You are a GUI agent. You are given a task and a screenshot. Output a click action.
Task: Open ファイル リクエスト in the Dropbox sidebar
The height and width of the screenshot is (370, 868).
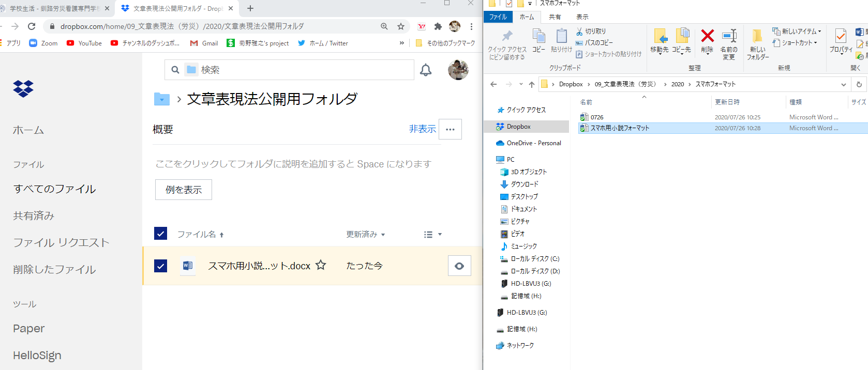(x=61, y=243)
